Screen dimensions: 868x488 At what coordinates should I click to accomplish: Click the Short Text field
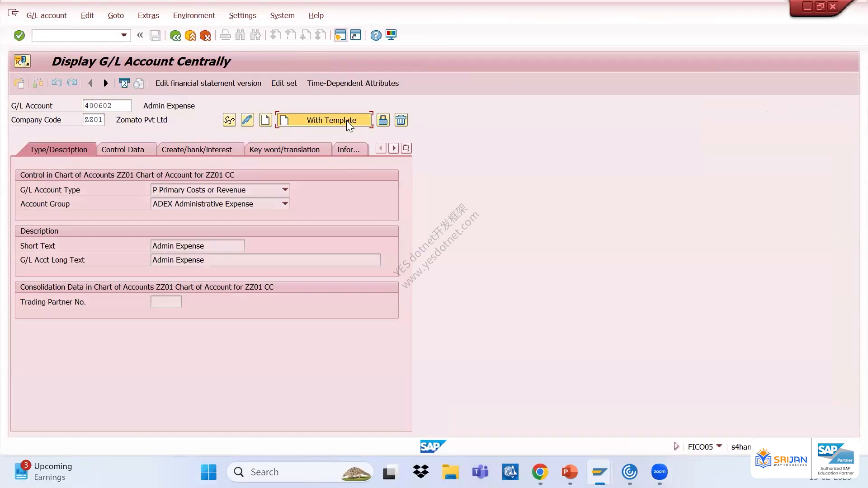pos(198,246)
